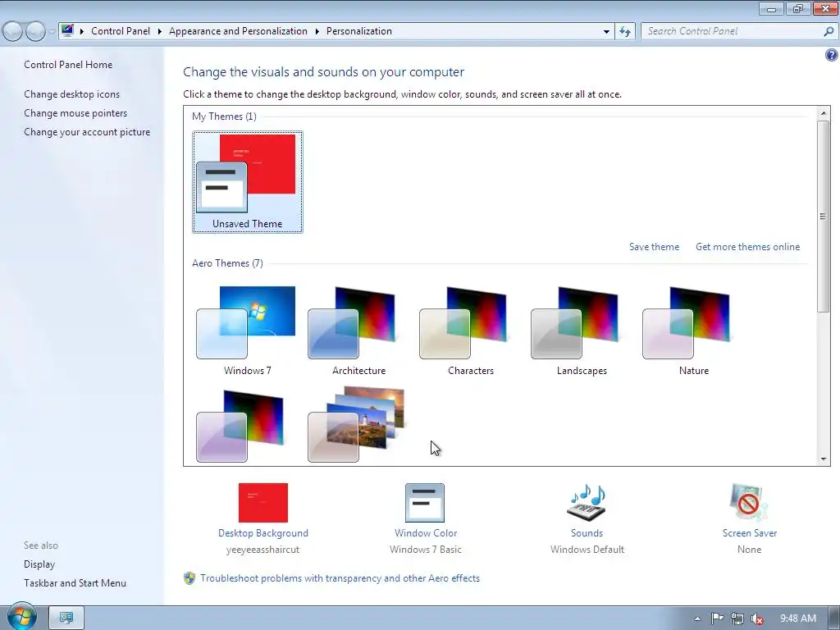Click Personalization in the breadcrumb

tap(359, 31)
